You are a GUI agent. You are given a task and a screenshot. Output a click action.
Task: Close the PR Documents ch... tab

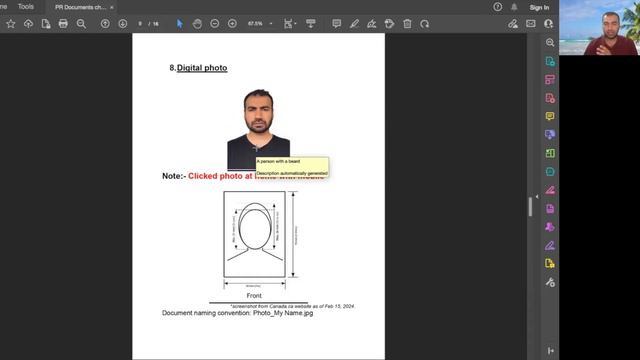[111, 7]
